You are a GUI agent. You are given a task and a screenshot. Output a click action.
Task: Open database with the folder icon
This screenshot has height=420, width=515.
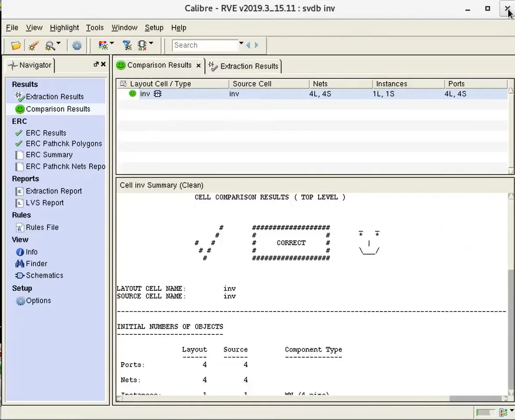coord(15,45)
